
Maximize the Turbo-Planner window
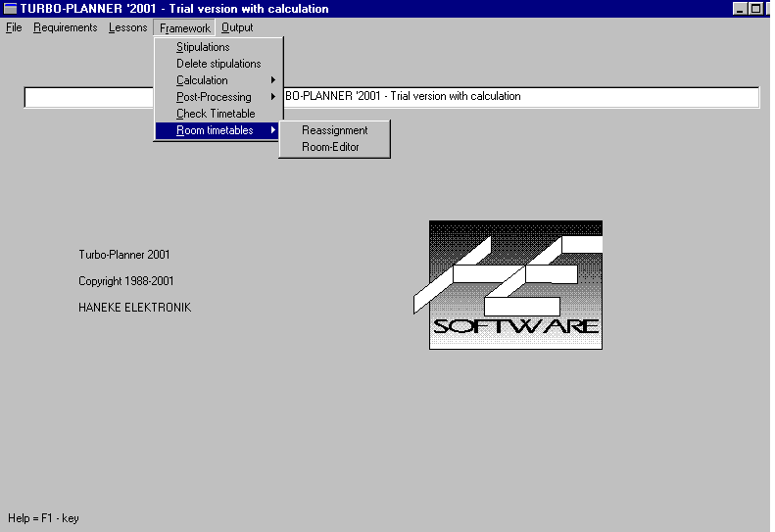tap(755, 9)
